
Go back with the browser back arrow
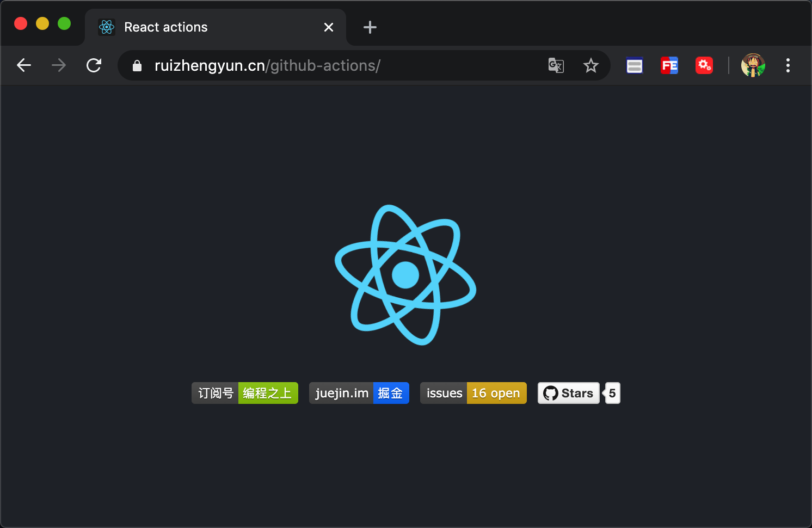[24, 65]
